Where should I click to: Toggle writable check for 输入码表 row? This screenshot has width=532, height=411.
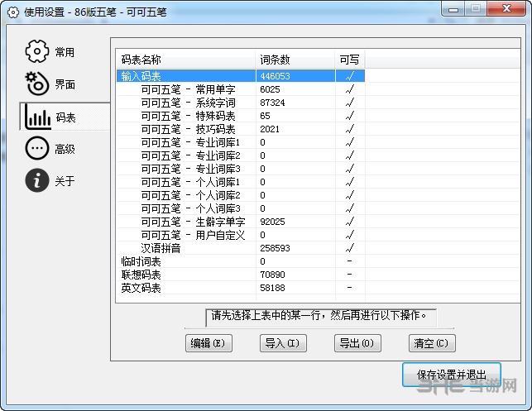[350, 76]
